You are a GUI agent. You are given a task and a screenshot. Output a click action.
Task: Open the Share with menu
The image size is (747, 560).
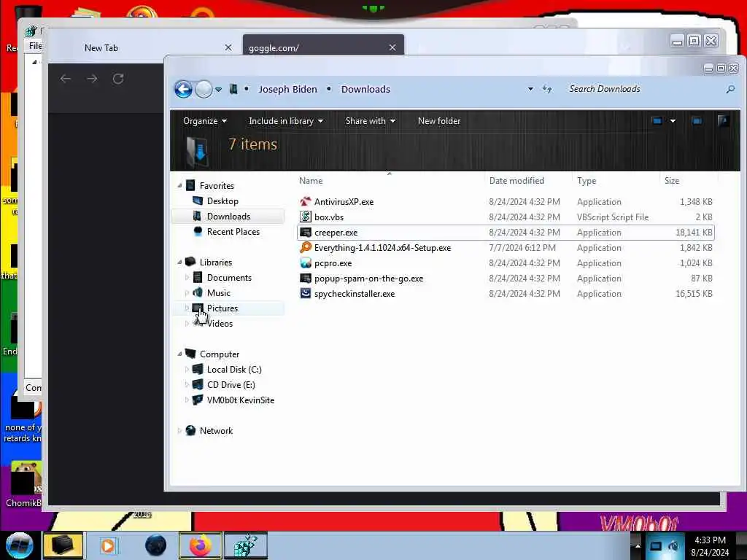point(370,121)
